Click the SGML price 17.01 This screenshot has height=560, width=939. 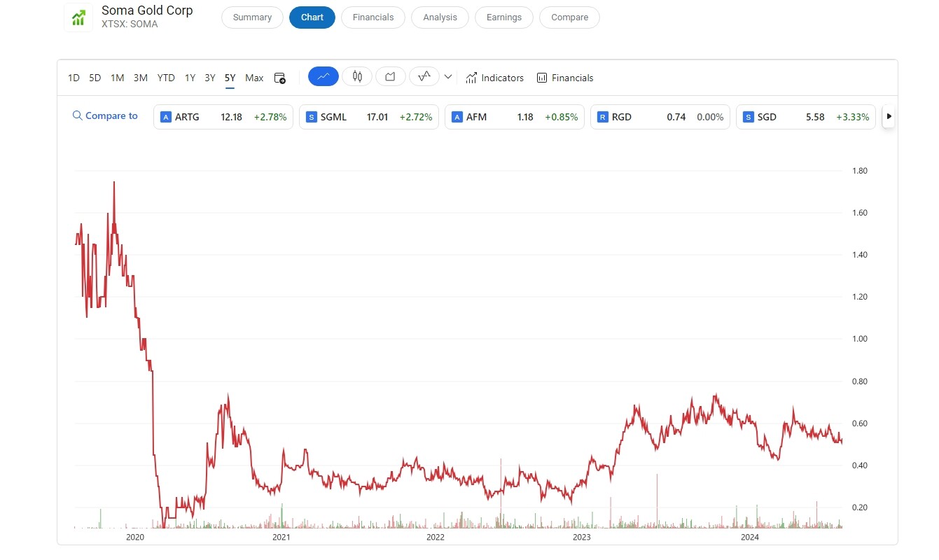(377, 117)
